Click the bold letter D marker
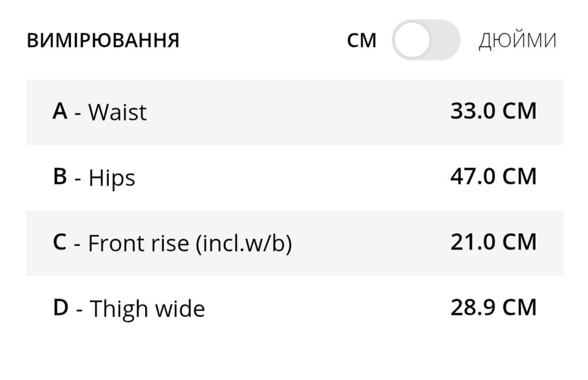 tap(61, 308)
